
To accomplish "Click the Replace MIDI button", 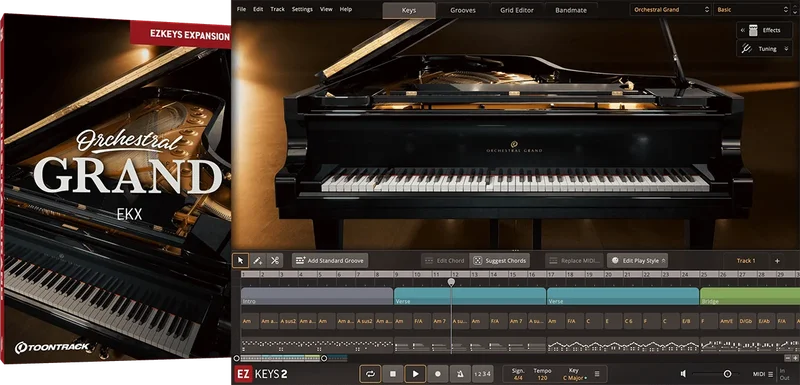I will pos(575,261).
